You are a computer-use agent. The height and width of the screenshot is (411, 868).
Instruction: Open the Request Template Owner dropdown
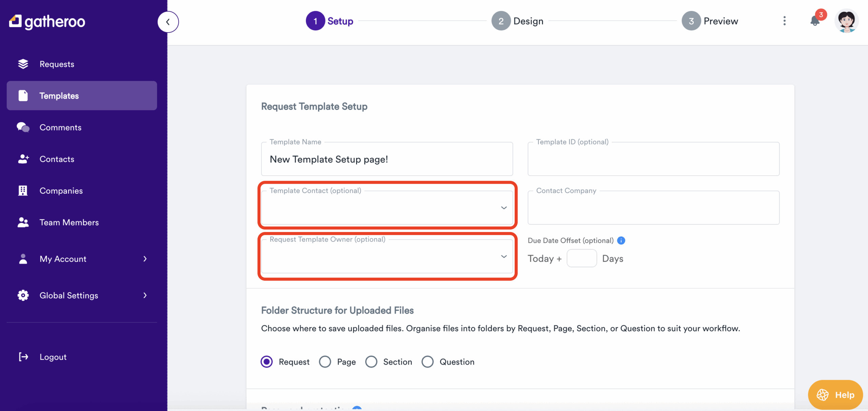387,256
